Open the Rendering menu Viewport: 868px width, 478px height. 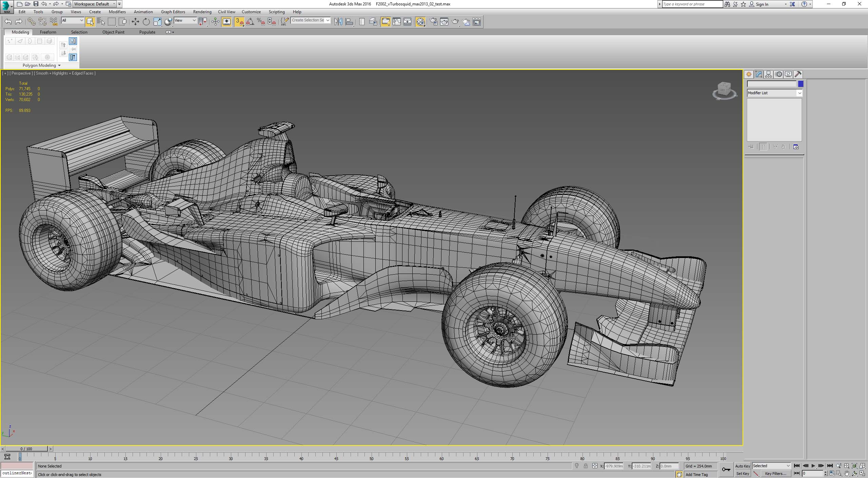coord(202,12)
